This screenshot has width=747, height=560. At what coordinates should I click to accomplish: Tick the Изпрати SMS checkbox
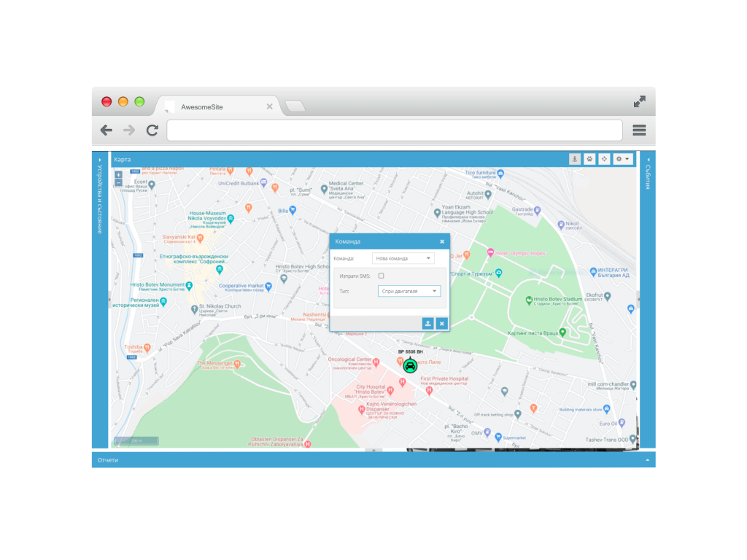point(381,276)
